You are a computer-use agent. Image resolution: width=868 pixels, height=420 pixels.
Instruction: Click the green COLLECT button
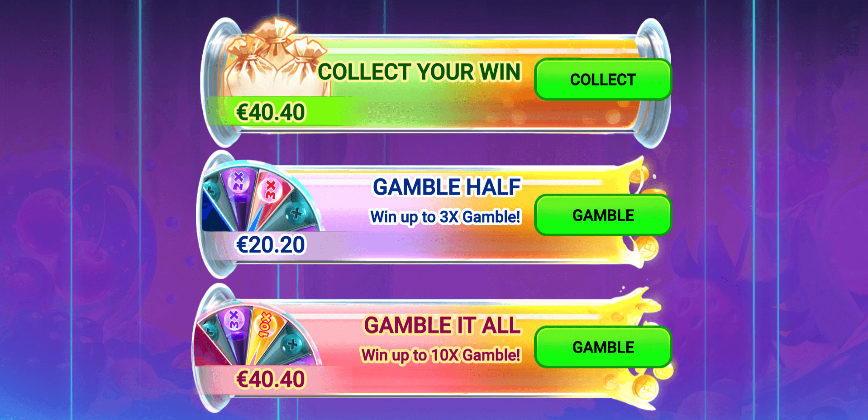pyautogui.click(x=603, y=79)
